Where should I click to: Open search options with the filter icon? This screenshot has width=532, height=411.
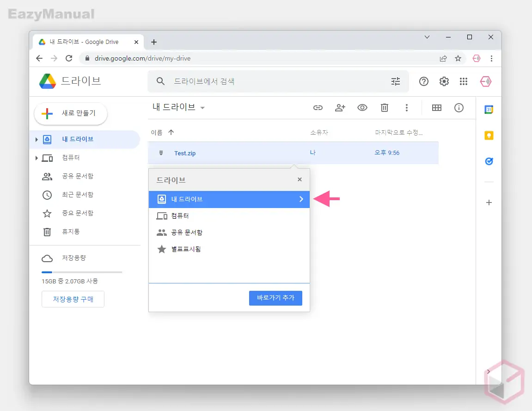396,81
